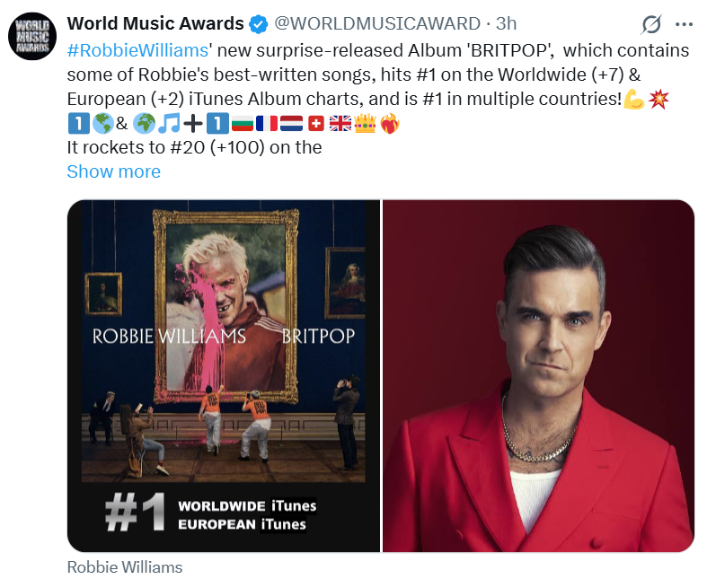The width and height of the screenshot is (707, 588).
Task: Expand the tweet with Show more
Action: click(113, 171)
